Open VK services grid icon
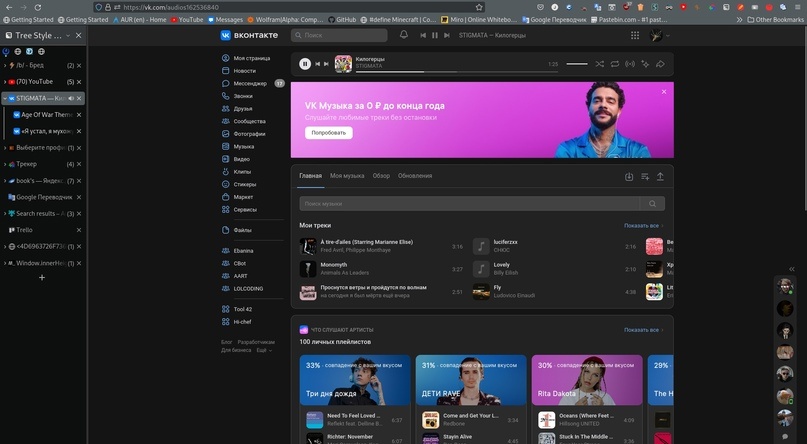 [635, 35]
